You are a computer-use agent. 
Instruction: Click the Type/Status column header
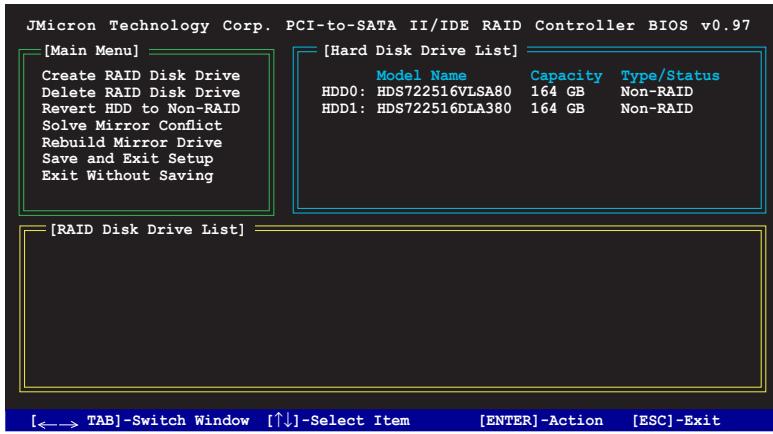pyautogui.click(x=670, y=75)
